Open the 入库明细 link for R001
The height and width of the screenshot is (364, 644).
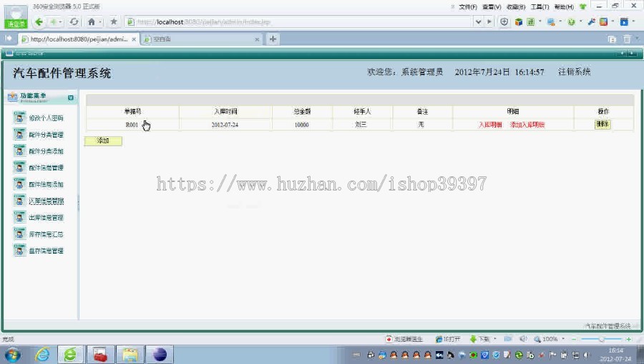(x=490, y=125)
